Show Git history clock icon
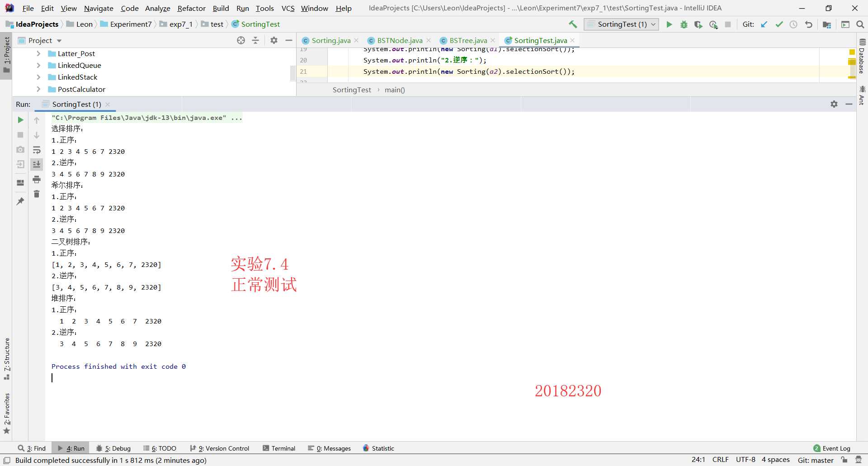 pyautogui.click(x=793, y=24)
